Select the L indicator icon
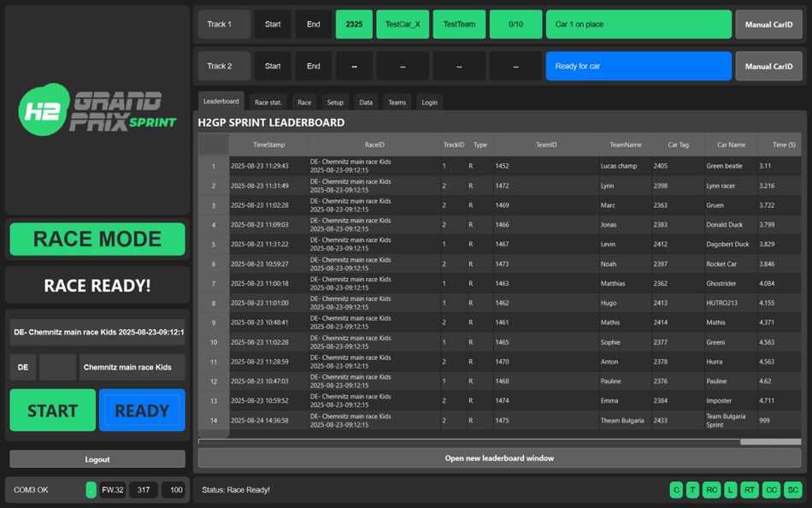Screen dimensions: 812x508 [731, 489]
